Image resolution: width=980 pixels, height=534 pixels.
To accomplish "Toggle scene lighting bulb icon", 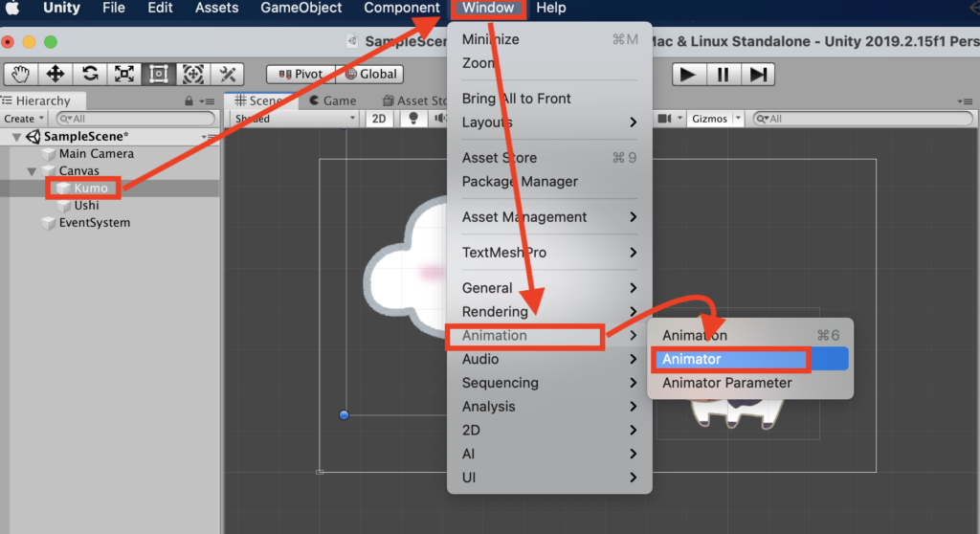I will click(413, 119).
